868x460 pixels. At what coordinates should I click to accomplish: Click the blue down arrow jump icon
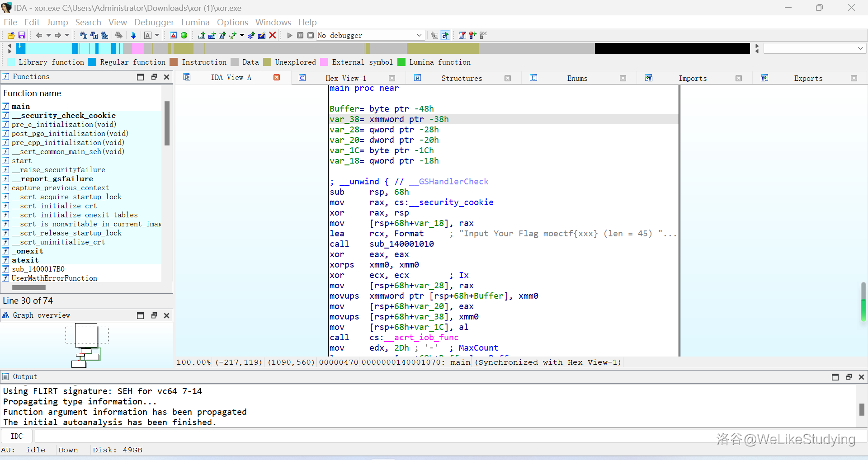pyautogui.click(x=133, y=35)
